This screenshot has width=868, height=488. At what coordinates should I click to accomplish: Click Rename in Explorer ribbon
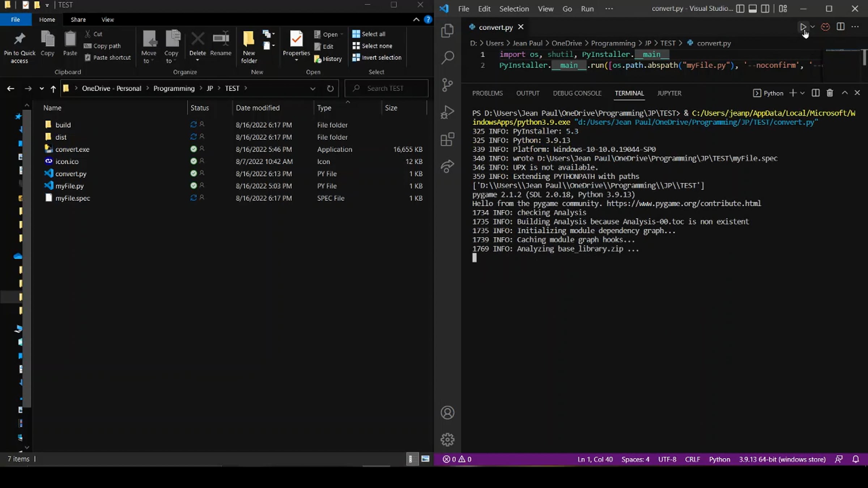[x=221, y=43]
